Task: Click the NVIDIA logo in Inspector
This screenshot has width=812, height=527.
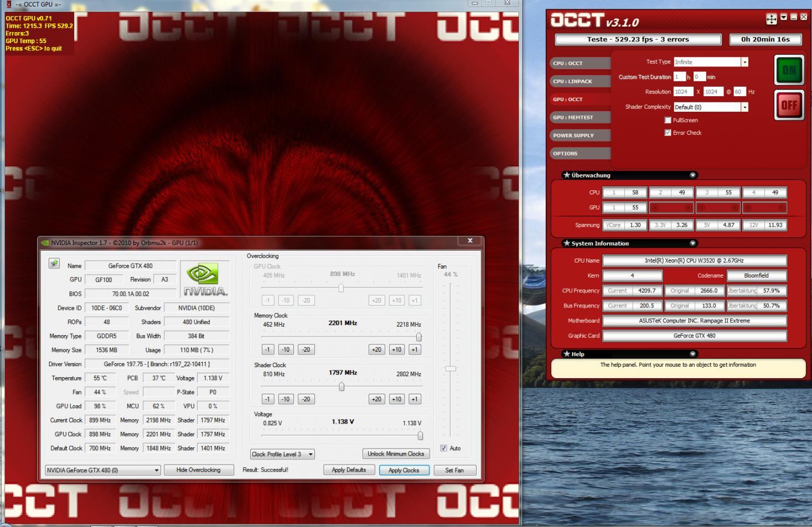Action: pyautogui.click(x=204, y=280)
